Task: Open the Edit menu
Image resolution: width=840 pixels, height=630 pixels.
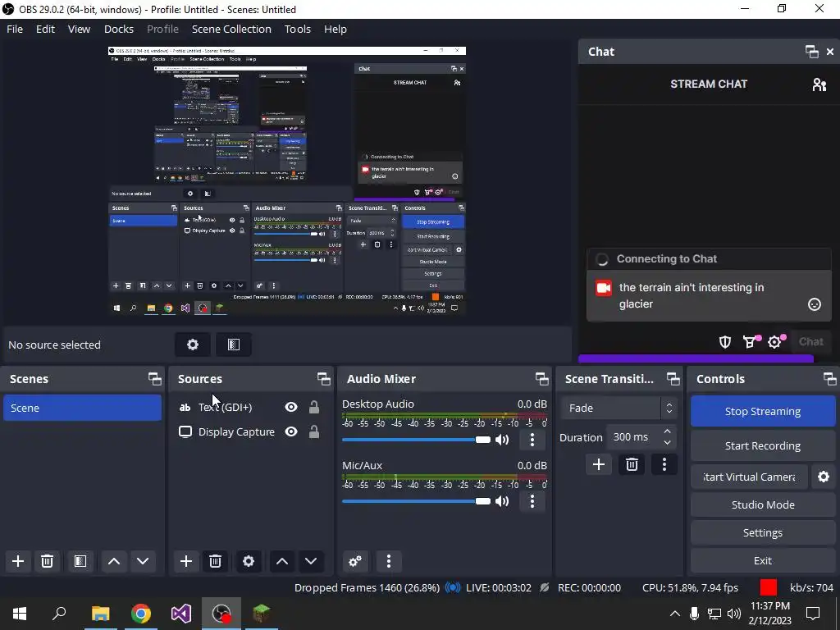Action: point(46,29)
